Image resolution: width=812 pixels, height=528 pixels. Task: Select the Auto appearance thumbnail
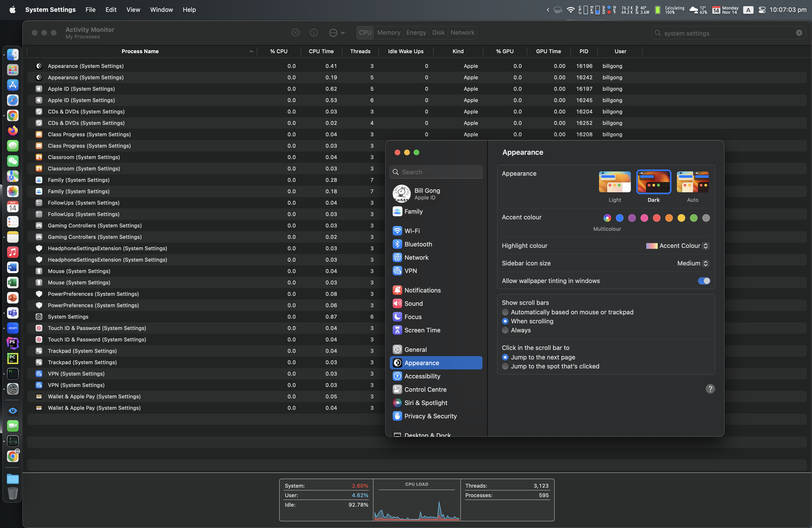(693, 182)
